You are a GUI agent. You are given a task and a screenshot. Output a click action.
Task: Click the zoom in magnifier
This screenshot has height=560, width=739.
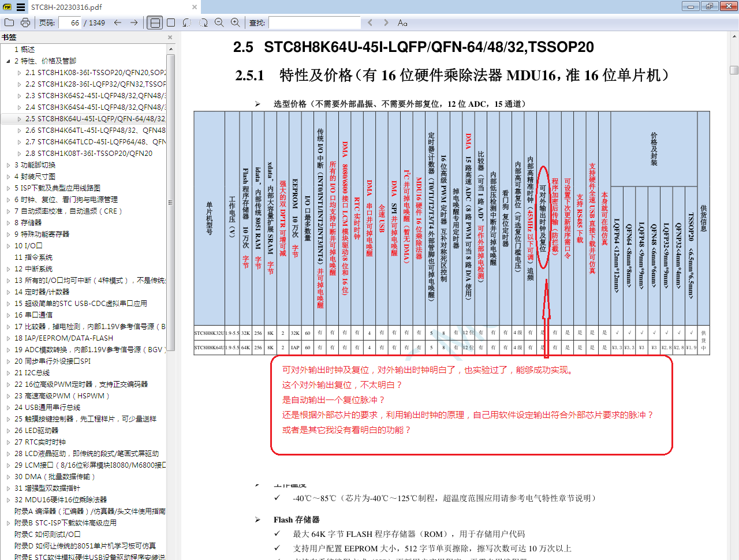[236, 23]
